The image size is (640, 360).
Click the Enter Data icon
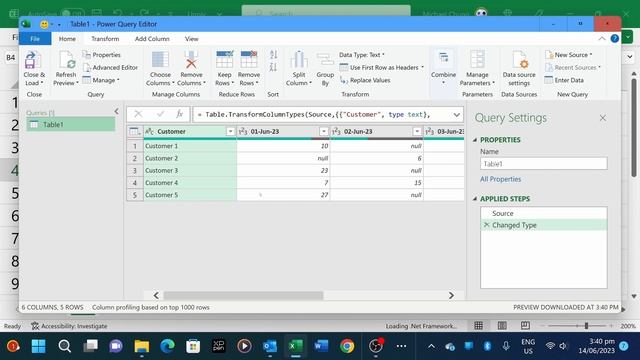(549, 80)
